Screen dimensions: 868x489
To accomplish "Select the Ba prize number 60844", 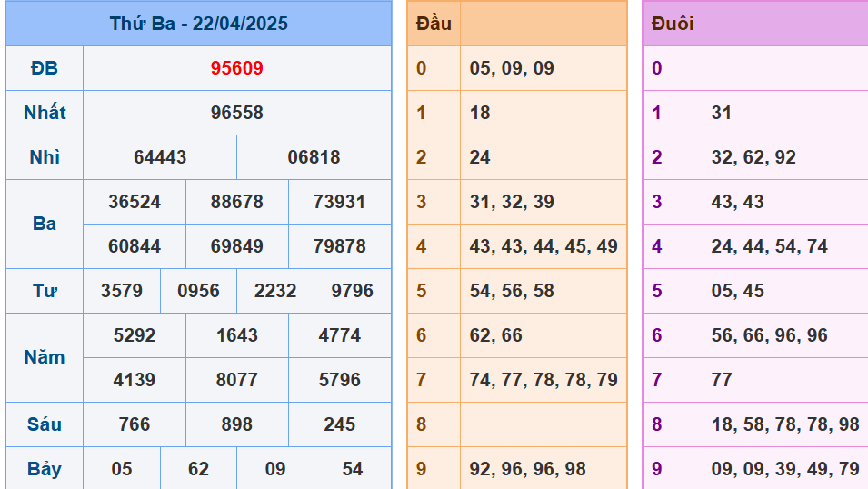I will [x=135, y=246].
